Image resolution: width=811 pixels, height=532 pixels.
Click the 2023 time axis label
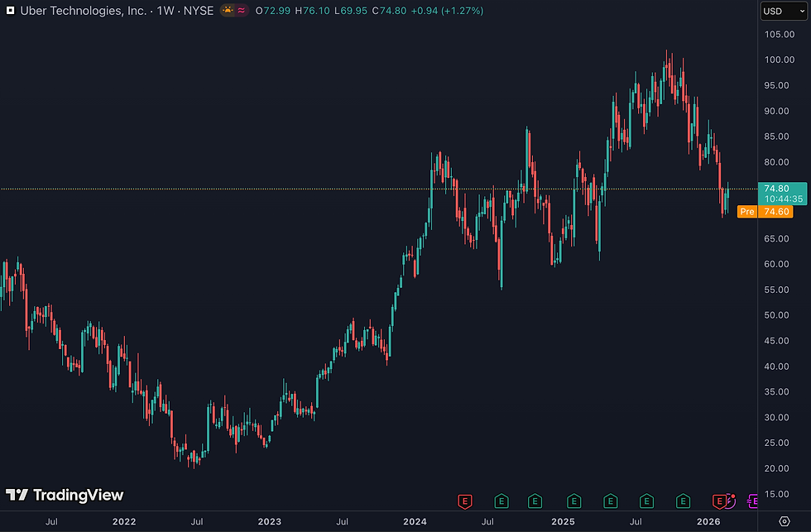tap(270, 522)
